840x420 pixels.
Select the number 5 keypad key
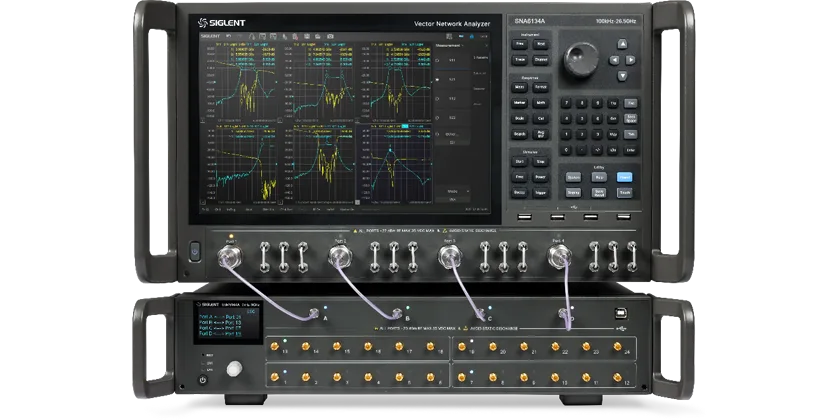tap(581, 118)
